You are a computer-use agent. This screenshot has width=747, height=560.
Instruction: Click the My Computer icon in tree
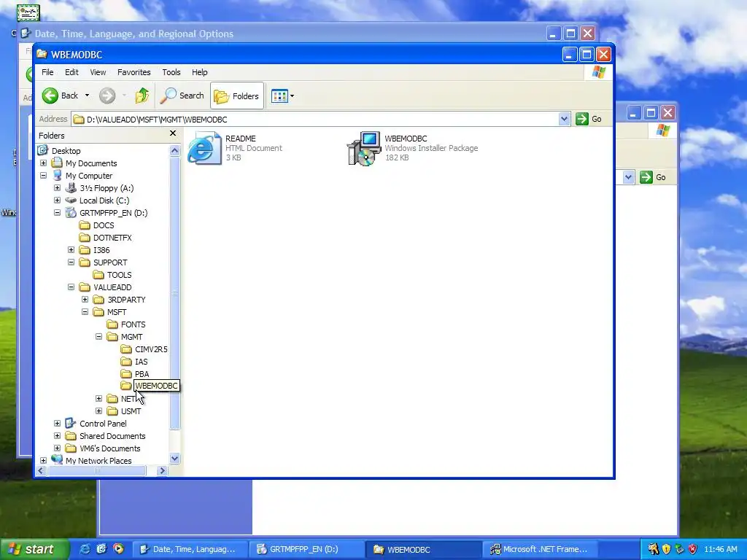click(57, 175)
